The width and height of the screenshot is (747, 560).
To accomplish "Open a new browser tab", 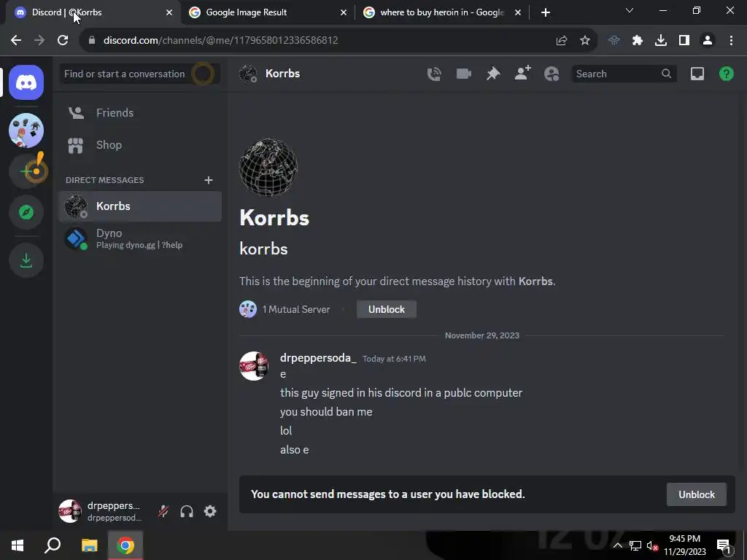I will [546, 12].
